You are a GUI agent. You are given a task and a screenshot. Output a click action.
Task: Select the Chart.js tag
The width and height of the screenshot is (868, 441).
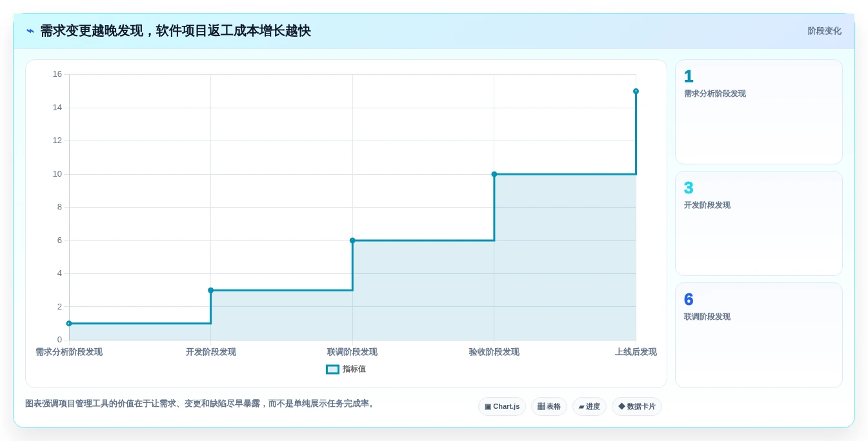coord(502,407)
